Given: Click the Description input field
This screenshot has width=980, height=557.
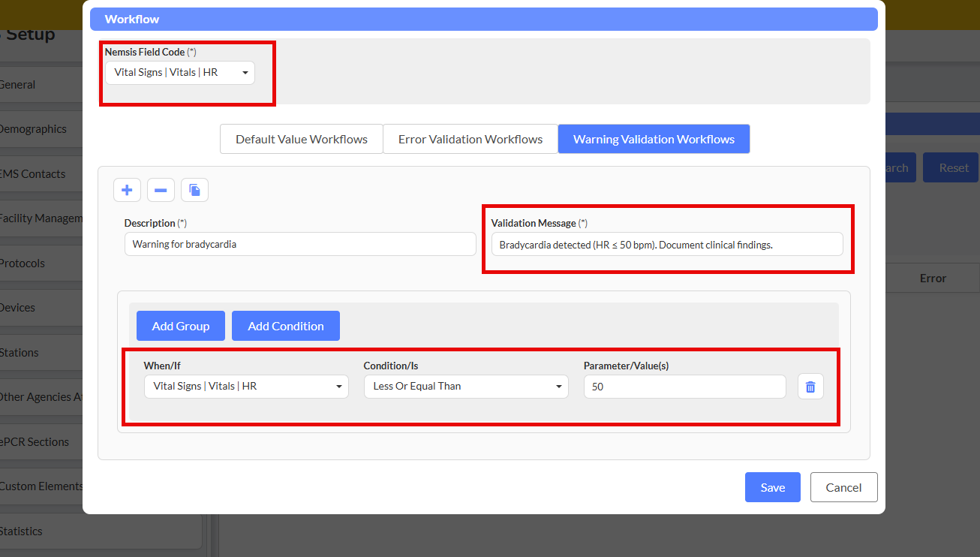Looking at the screenshot, I should tap(300, 244).
